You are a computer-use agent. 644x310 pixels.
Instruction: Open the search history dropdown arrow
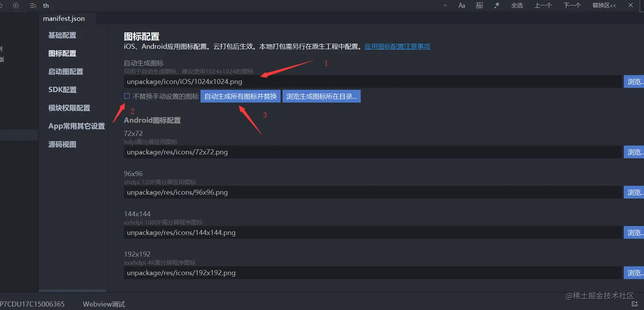(445, 6)
